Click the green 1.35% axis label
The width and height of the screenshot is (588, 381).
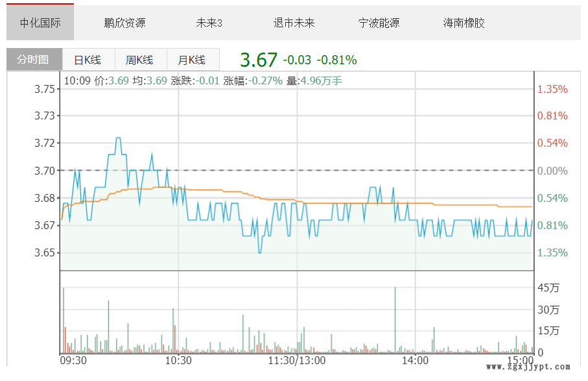pyautogui.click(x=552, y=252)
